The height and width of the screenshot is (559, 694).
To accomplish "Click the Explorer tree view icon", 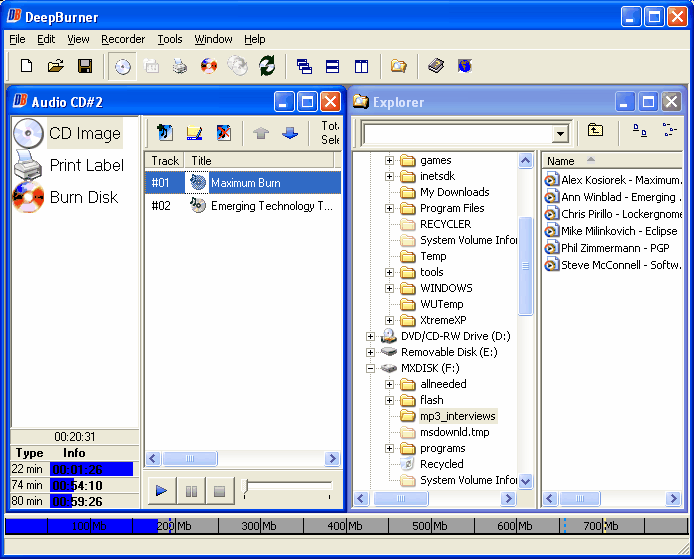I will pos(670,130).
